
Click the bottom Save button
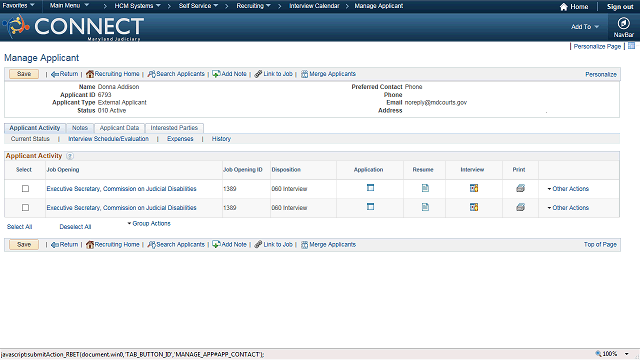[x=24, y=244]
